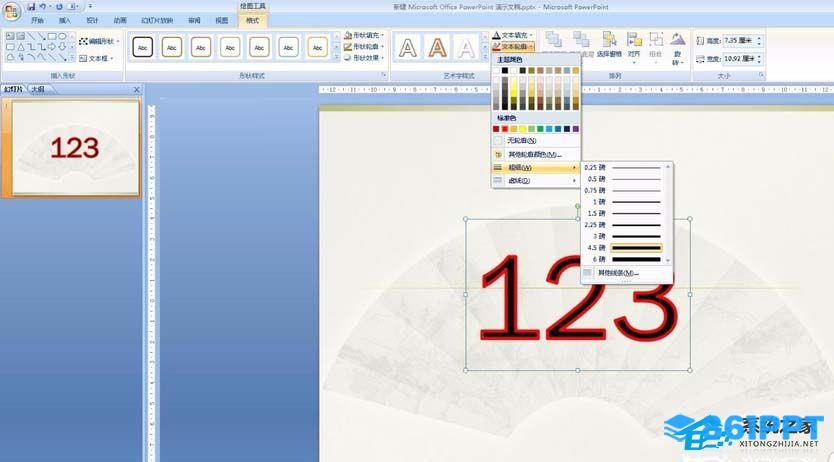This screenshot has width=834, height=462.
Task: Switch to the 视图 View ribbon tab
Action: pyautogui.click(x=222, y=20)
